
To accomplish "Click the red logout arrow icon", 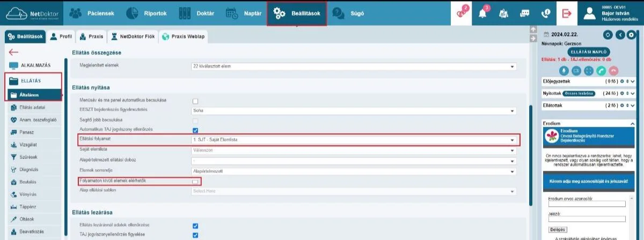I will pyautogui.click(x=567, y=13).
